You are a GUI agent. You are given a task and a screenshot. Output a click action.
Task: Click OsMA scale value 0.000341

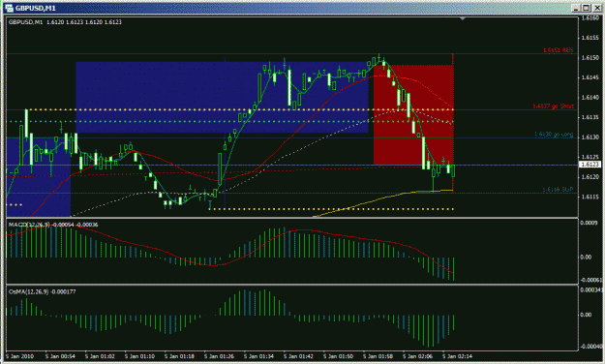point(591,289)
